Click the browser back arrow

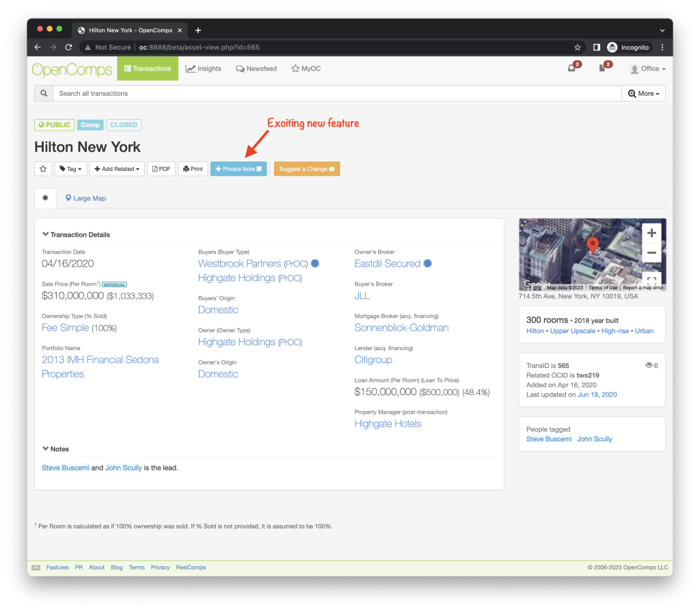38,47
